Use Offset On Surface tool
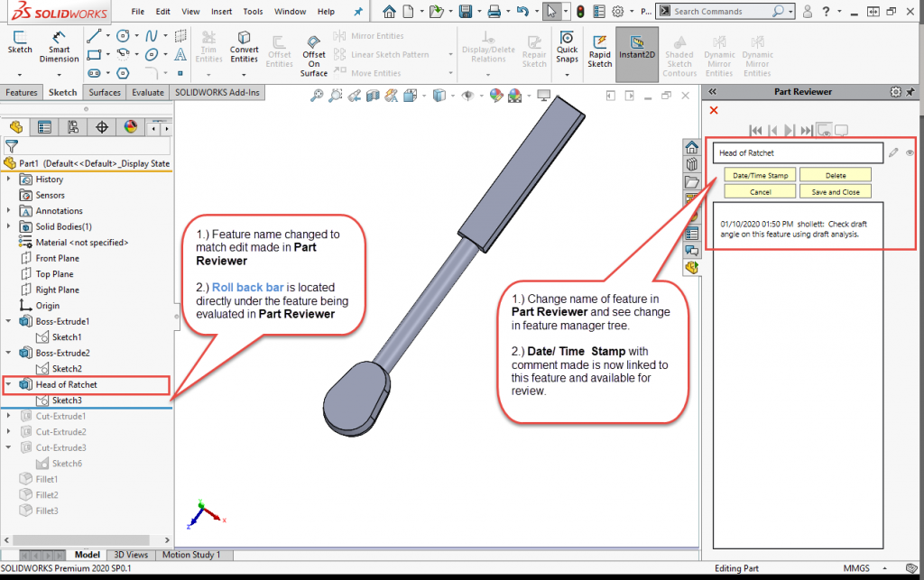The height and width of the screenshot is (580, 924). pyautogui.click(x=313, y=55)
